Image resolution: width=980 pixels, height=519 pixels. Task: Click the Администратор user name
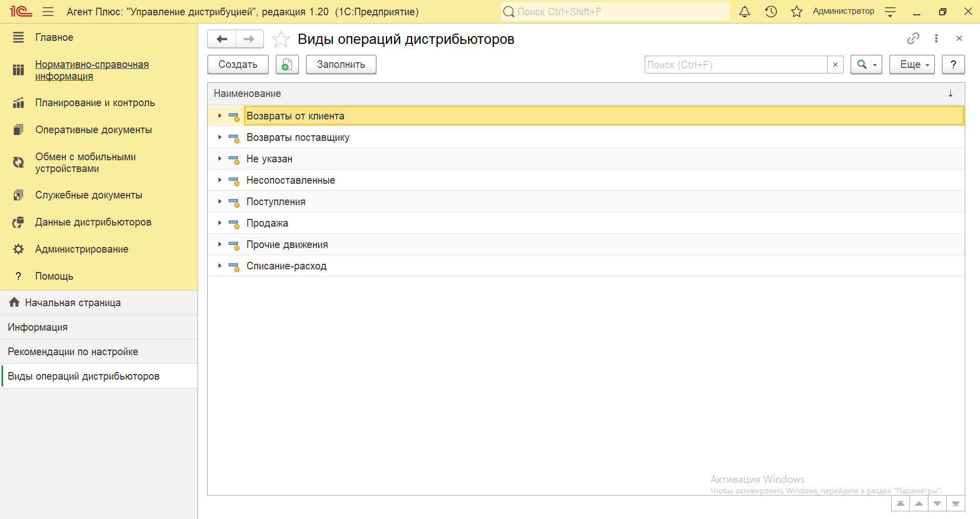point(843,11)
